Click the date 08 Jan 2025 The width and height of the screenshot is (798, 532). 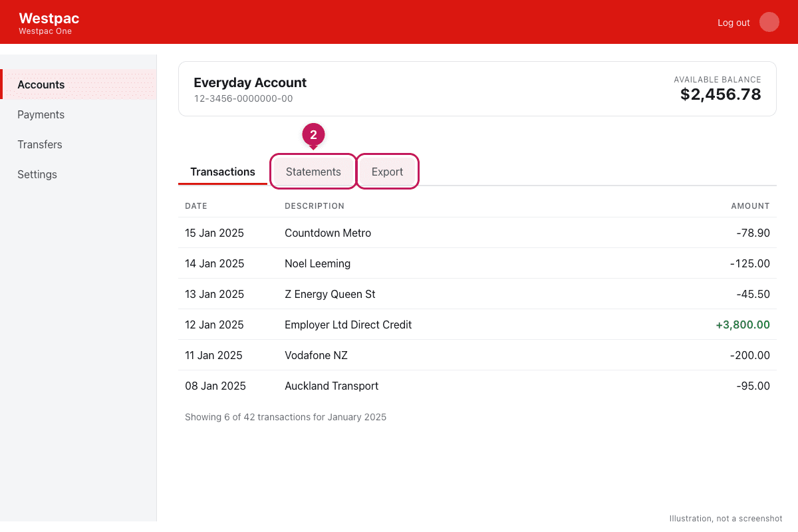(x=215, y=386)
